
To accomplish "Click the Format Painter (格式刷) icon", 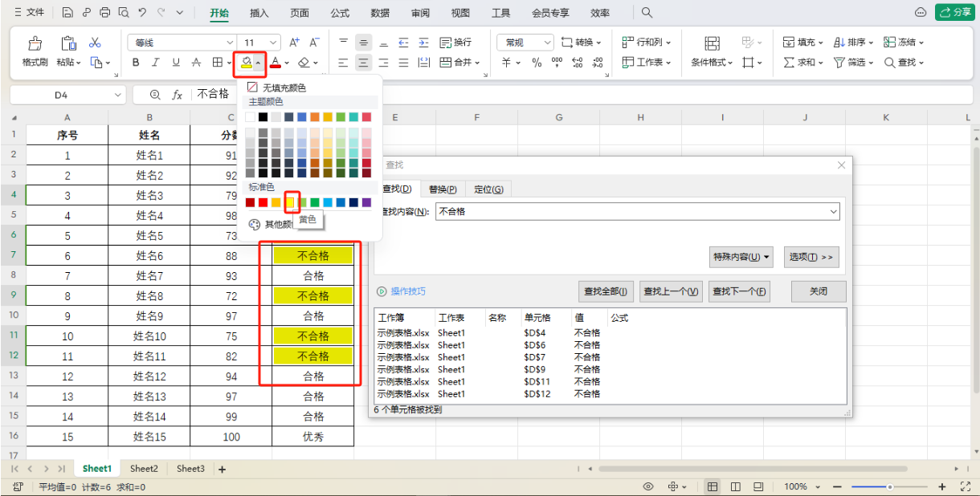I will (35, 43).
